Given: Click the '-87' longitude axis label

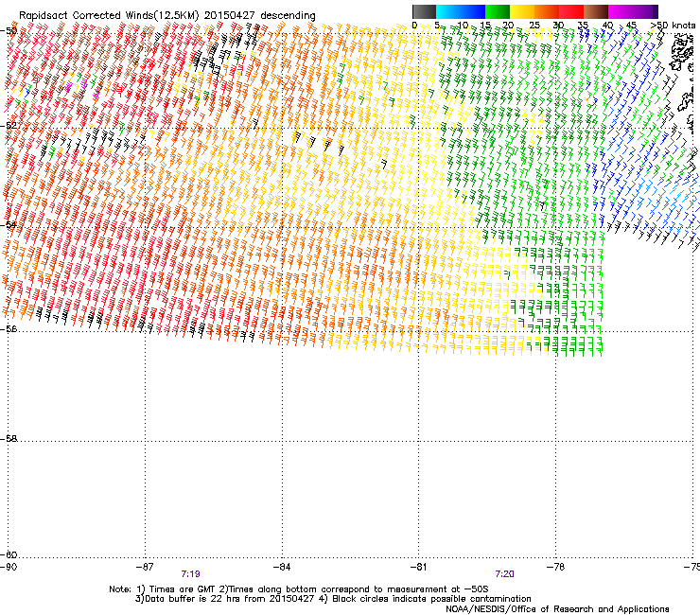Looking at the screenshot, I should tap(145, 567).
